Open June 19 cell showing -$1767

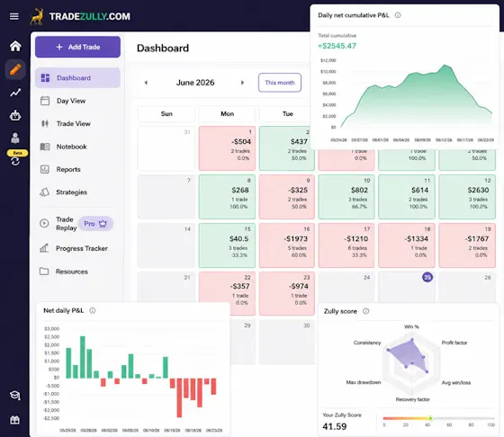coord(467,245)
